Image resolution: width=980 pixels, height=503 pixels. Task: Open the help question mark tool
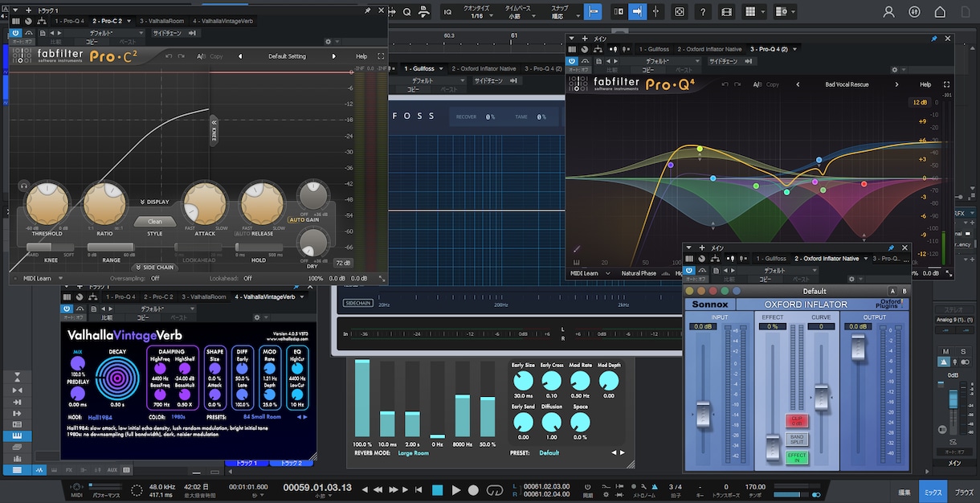point(703,12)
